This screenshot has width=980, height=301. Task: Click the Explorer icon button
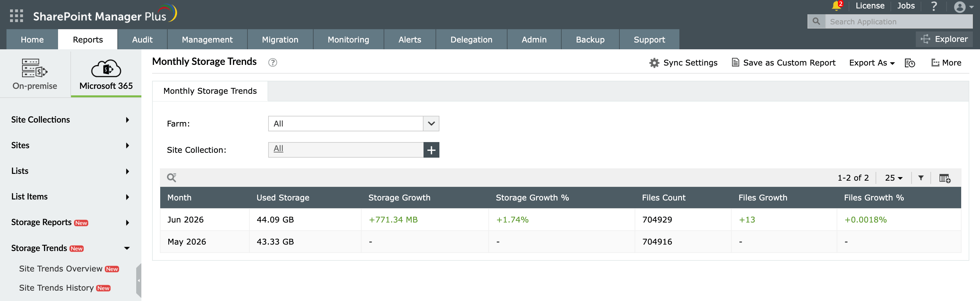925,39
